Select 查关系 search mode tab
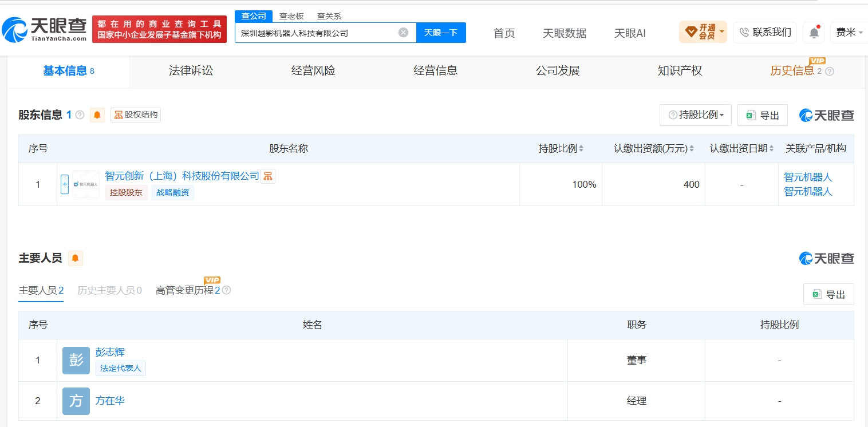The image size is (868, 427). point(329,16)
